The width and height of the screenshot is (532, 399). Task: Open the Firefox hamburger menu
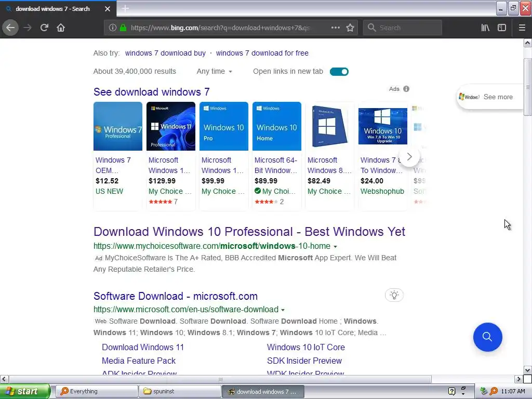[x=522, y=28]
